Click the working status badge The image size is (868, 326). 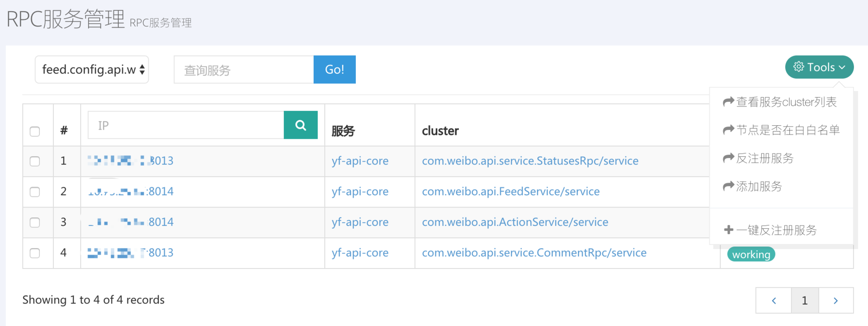click(751, 255)
